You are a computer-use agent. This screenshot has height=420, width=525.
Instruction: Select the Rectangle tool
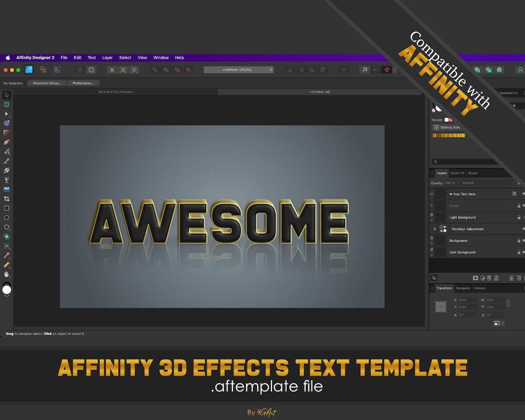pos(6,208)
